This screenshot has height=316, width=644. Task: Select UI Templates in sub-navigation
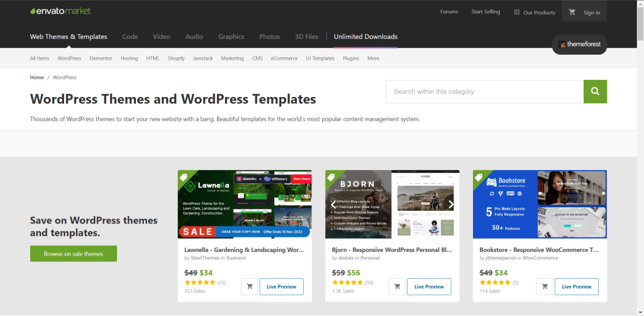tap(320, 59)
